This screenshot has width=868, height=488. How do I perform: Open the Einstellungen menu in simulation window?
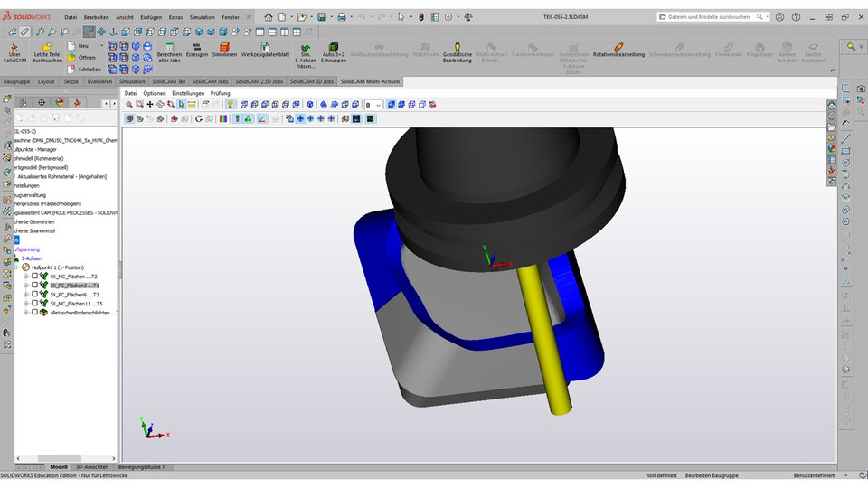[x=188, y=93]
